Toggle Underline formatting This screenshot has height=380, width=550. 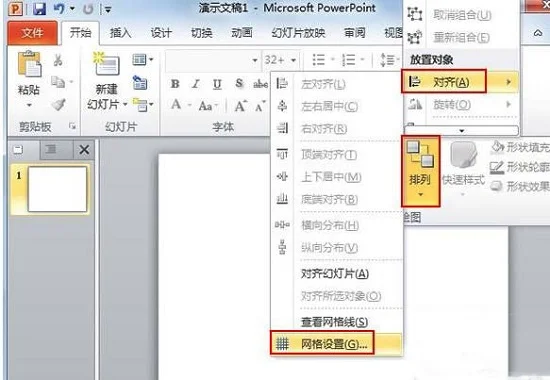tap(217, 84)
